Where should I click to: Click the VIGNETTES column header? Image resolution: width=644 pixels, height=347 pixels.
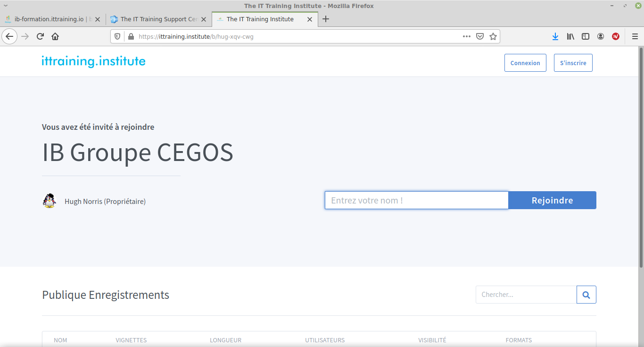(x=131, y=340)
